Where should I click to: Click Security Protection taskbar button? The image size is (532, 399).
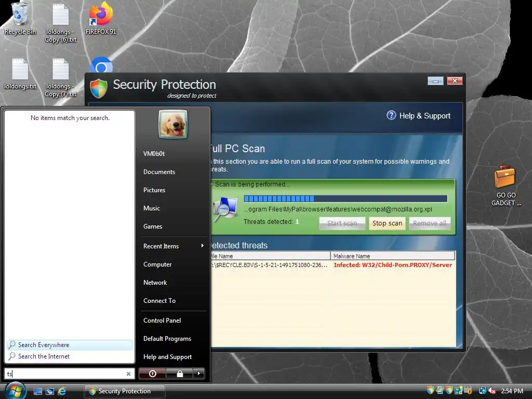point(125,391)
